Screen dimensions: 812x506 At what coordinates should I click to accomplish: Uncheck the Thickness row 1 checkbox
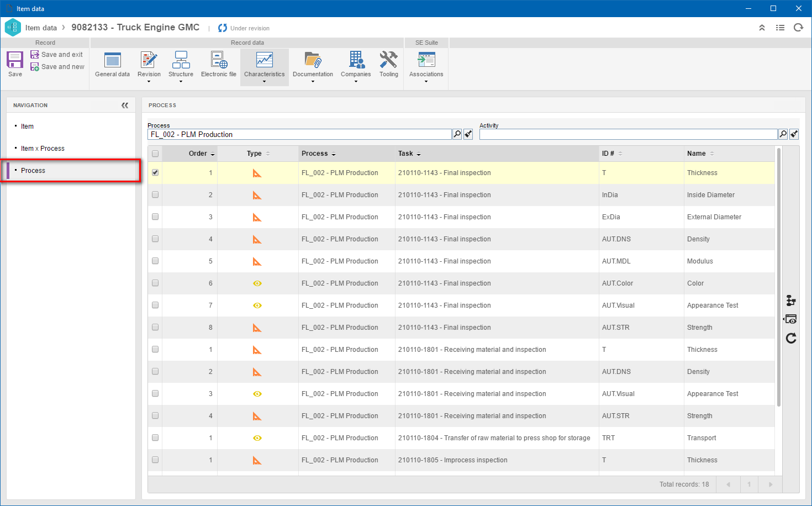point(155,172)
